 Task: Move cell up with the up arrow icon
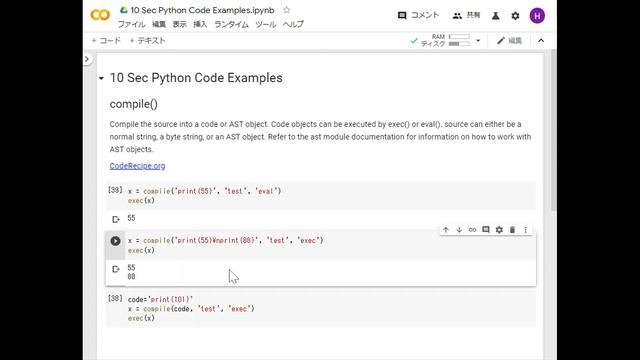[446, 230]
